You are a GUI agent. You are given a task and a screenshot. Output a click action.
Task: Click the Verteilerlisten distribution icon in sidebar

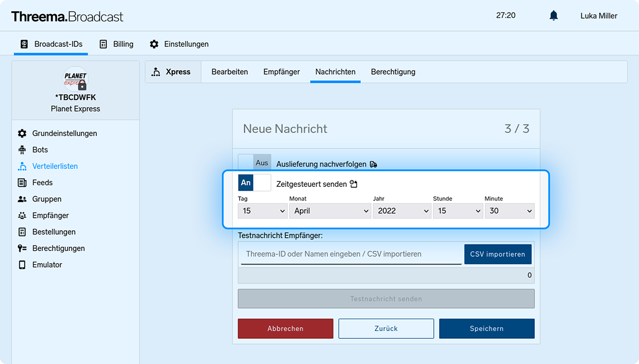click(x=22, y=166)
